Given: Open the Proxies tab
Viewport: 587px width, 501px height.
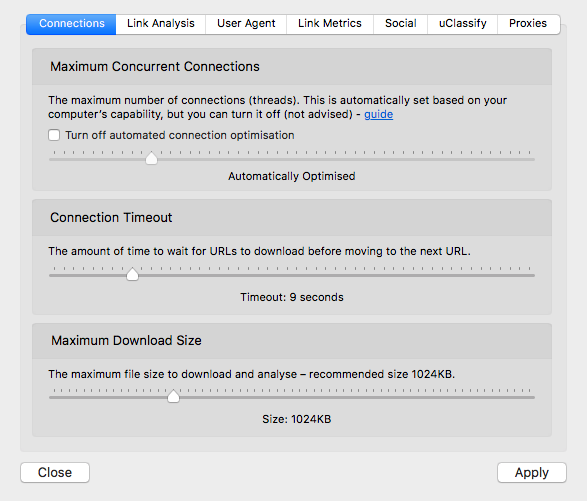Looking at the screenshot, I should [x=528, y=24].
